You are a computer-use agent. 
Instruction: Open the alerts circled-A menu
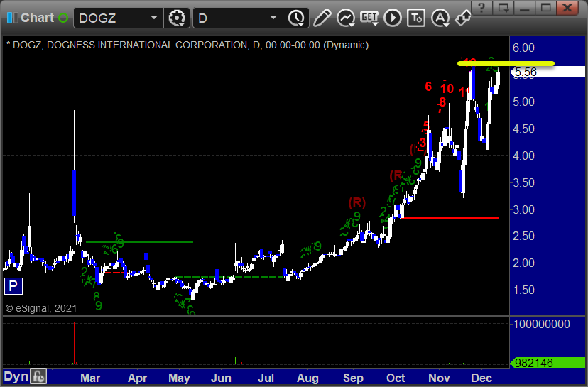440,18
